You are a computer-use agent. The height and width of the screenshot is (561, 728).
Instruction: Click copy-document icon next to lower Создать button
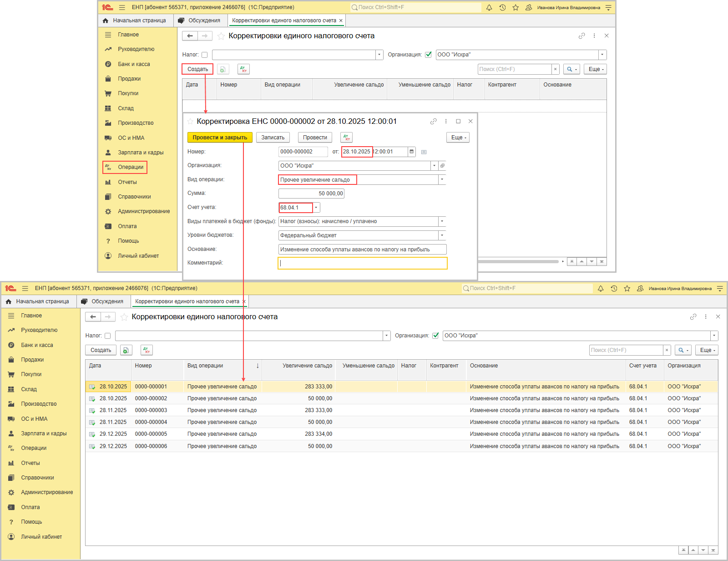click(126, 350)
